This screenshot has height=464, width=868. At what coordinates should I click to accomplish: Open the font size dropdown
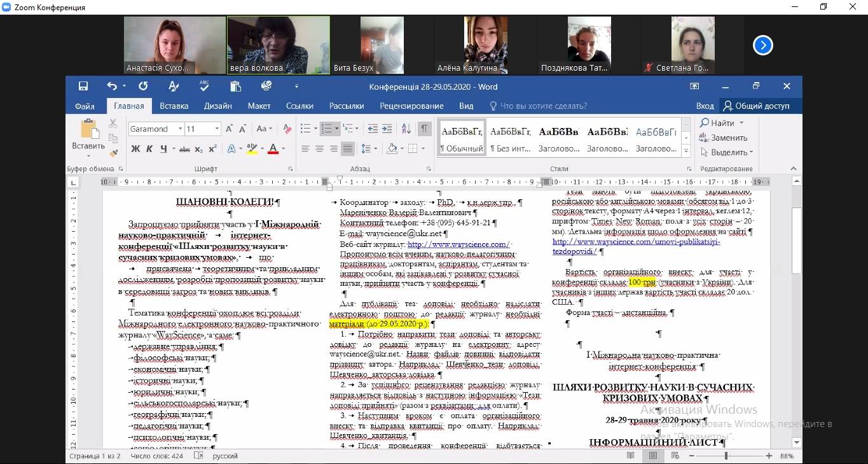coord(217,129)
